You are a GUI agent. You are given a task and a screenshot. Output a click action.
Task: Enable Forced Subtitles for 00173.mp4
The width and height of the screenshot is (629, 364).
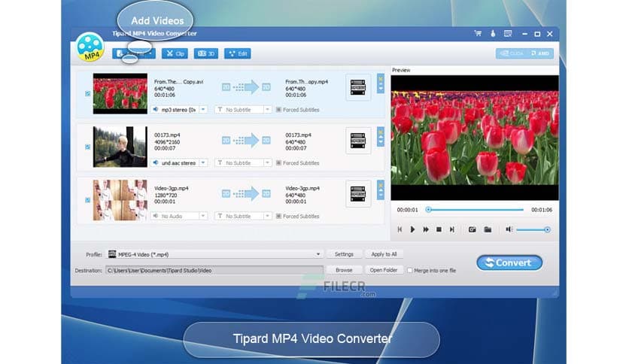coord(278,162)
